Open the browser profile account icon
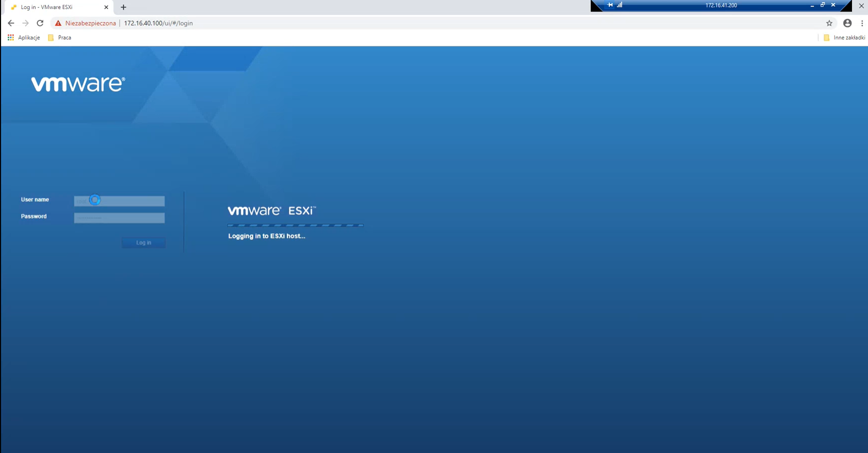868x453 pixels. click(x=847, y=23)
